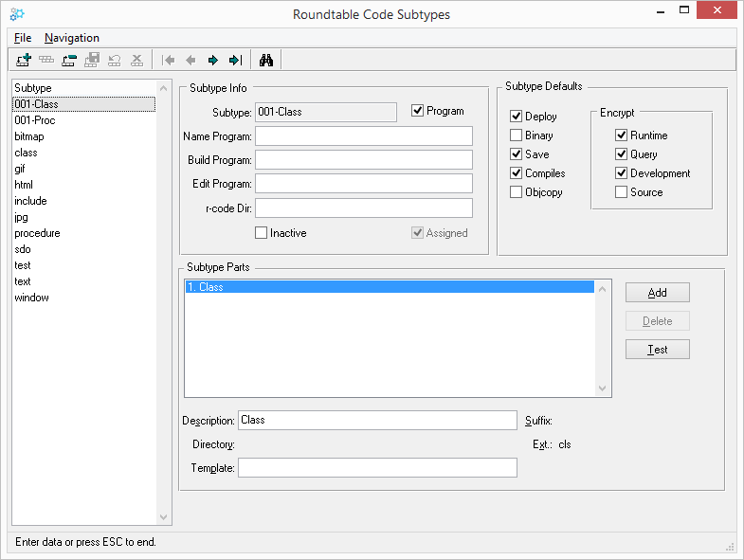The height and width of the screenshot is (560, 744).
Task: Click the undo changes toolbar icon
Action: click(115, 60)
